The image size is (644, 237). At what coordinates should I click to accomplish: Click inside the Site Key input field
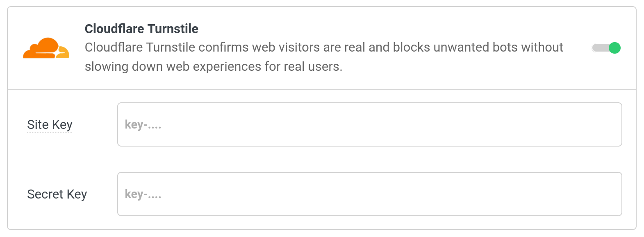pos(369,124)
